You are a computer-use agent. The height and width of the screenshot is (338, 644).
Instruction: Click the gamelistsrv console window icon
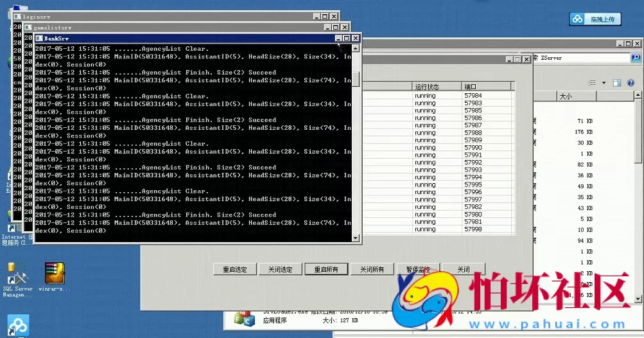click(28, 28)
